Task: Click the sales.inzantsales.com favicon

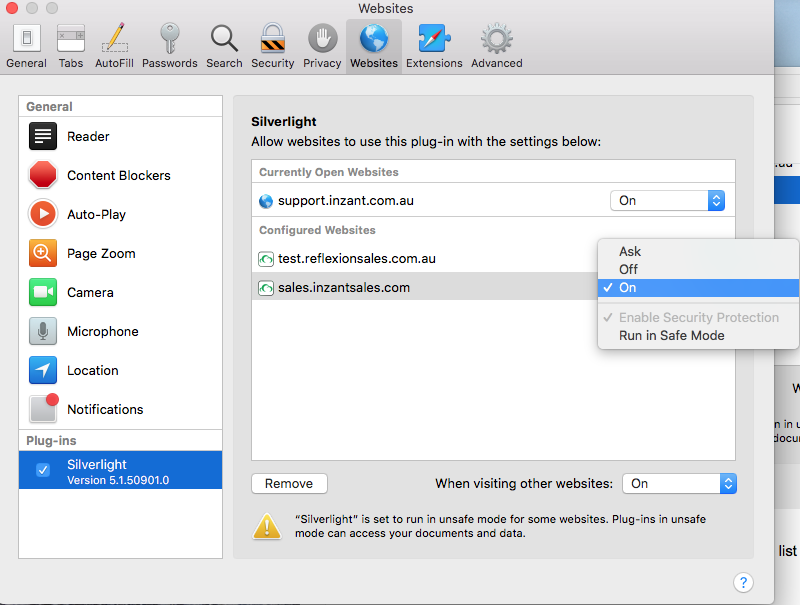Action: pos(266,288)
